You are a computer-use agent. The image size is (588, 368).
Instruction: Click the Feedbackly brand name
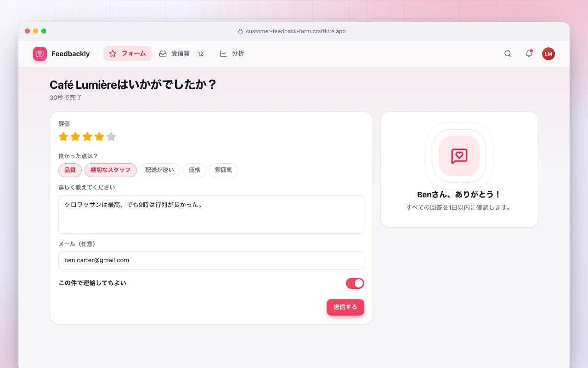(x=71, y=54)
